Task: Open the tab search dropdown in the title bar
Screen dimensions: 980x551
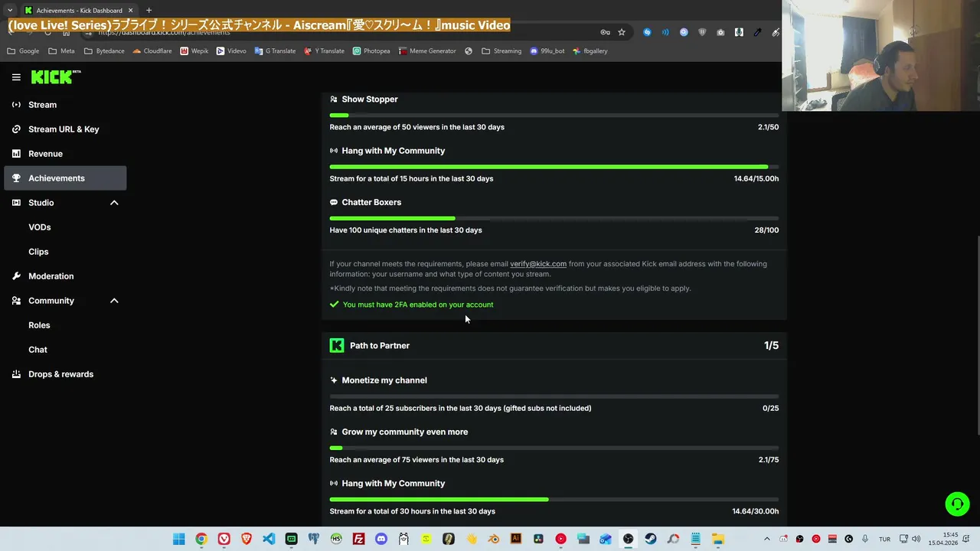Action: (x=10, y=11)
